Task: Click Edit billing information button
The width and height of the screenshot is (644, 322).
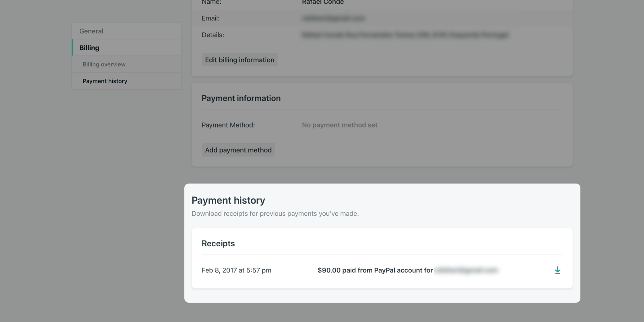Action: [239, 60]
